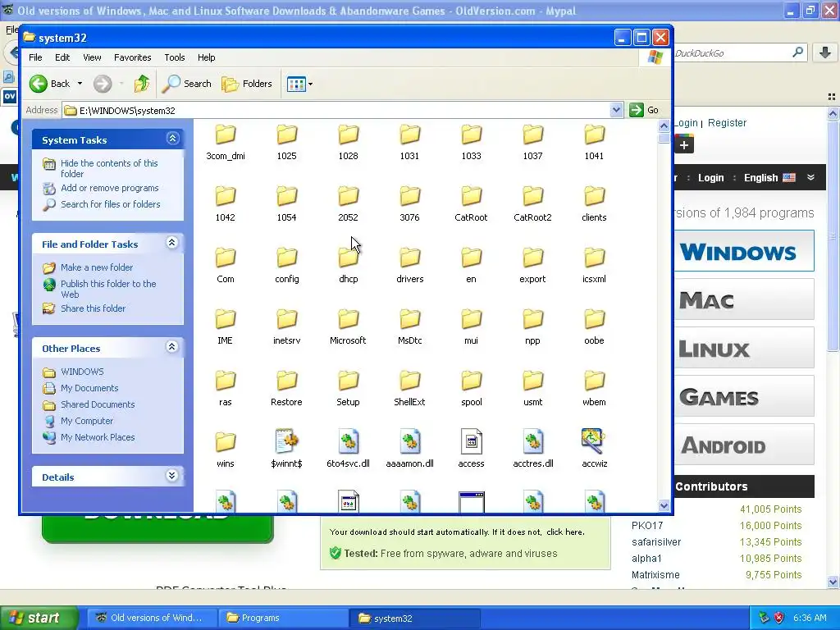Click Add or remove programs
Screen dimensions: 840x630
109,188
